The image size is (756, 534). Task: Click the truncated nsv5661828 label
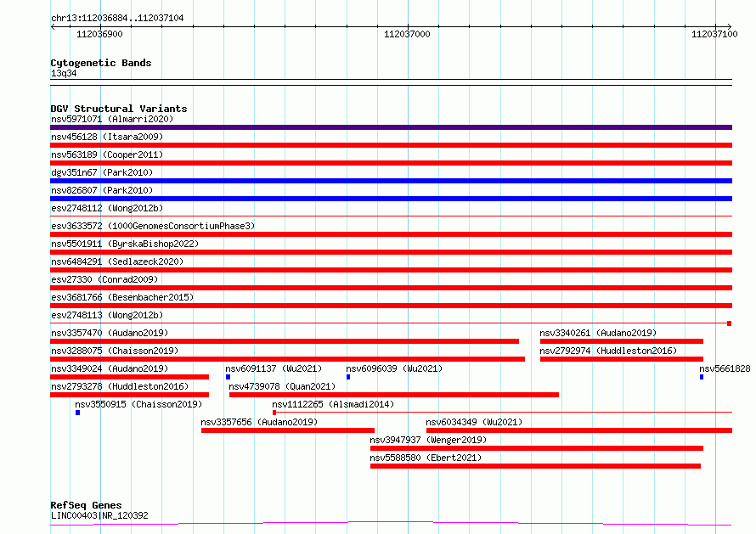725,368
